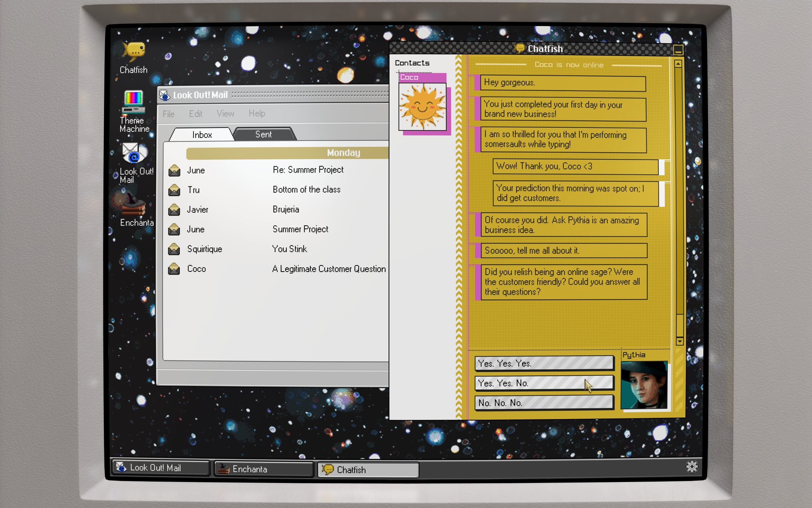This screenshot has width=812, height=508.
Task: Open the 'You Stink' email
Action: 289,249
